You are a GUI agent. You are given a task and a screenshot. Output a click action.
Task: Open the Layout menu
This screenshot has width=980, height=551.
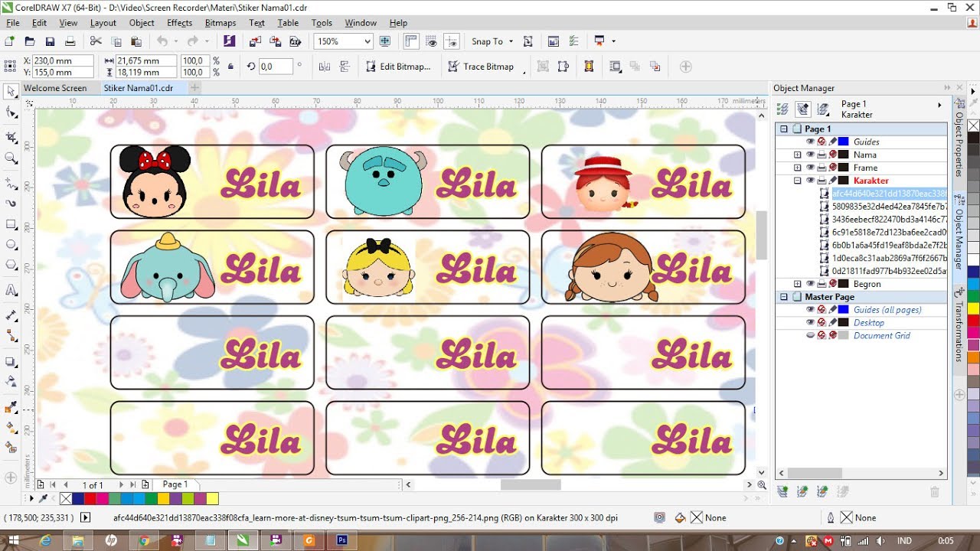(103, 23)
